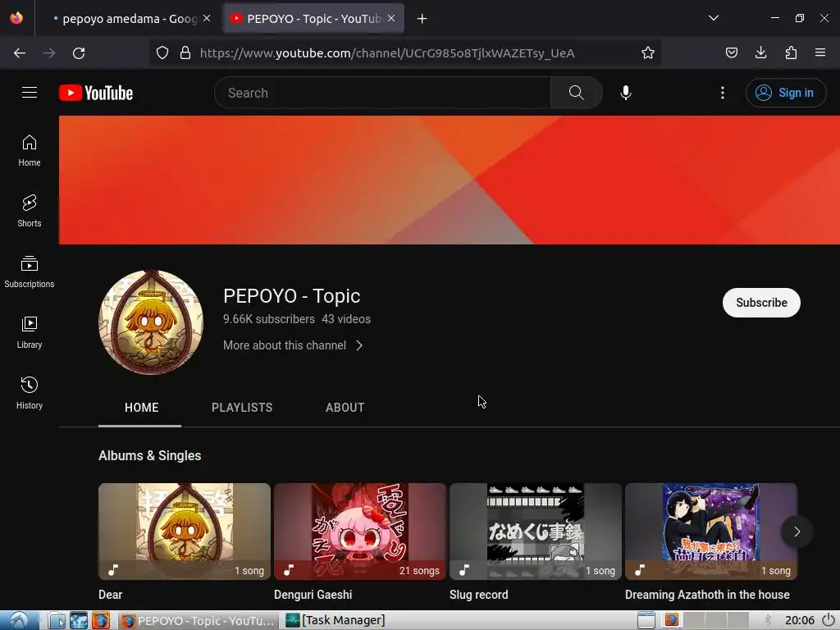Select the HOME channel tab
The image size is (840, 630).
(x=141, y=408)
